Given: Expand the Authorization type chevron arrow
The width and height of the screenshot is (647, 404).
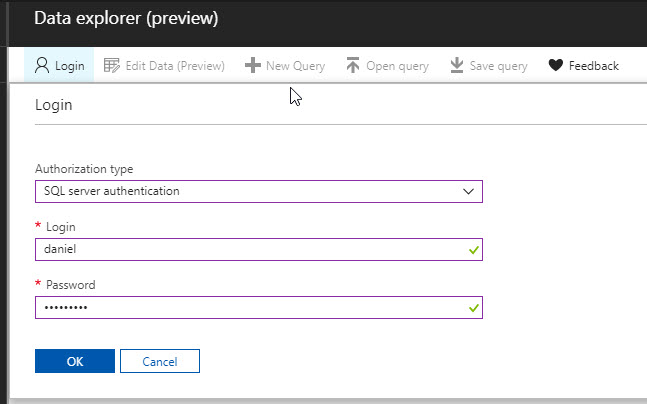Looking at the screenshot, I should (x=468, y=191).
